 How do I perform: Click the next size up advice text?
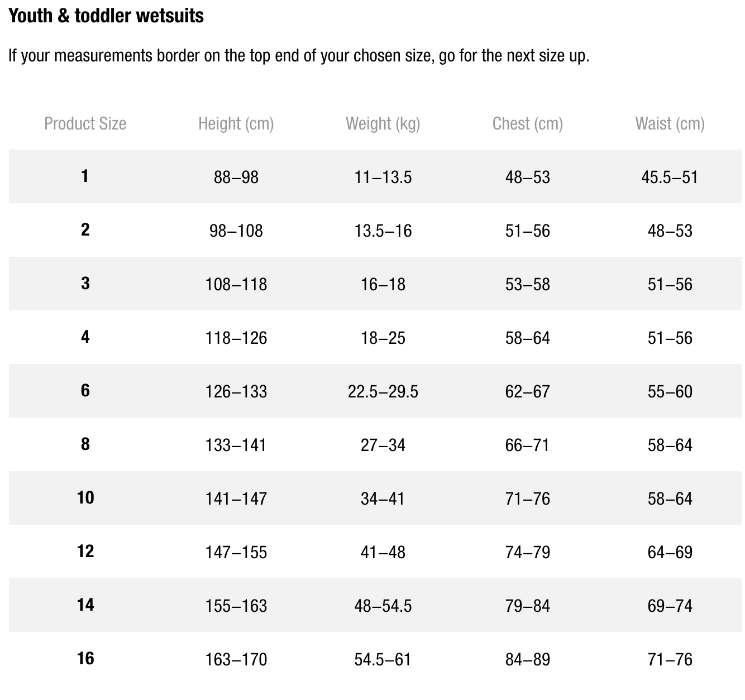point(299,56)
